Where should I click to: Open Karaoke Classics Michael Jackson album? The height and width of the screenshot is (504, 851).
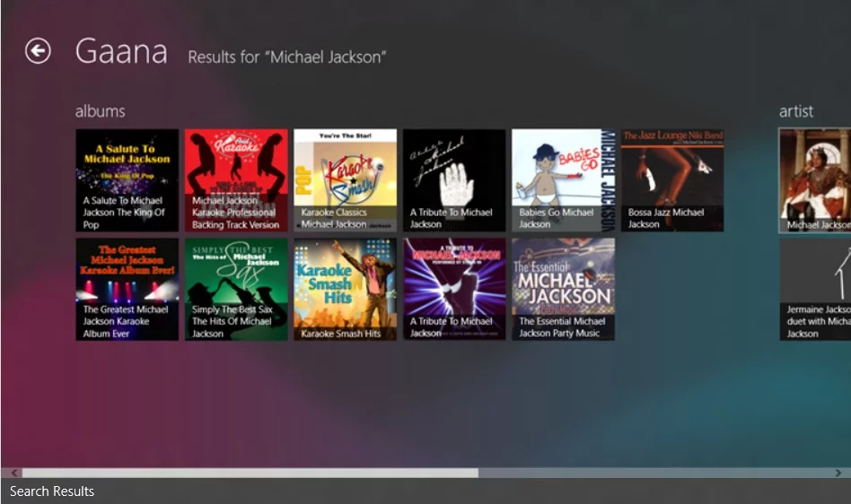(x=346, y=180)
